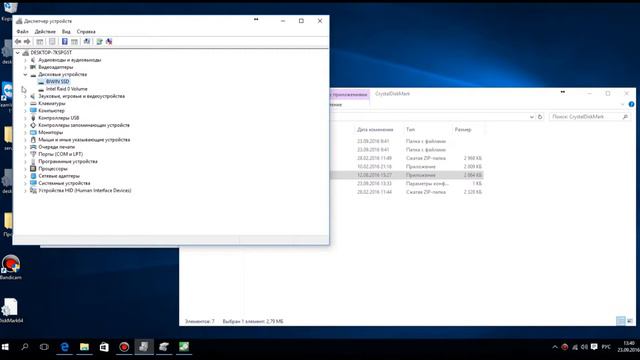Expand the Контроллеры USB category

pos(25,118)
